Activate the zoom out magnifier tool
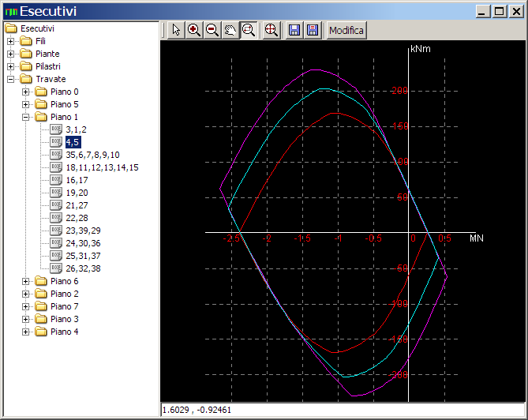 tap(212, 30)
